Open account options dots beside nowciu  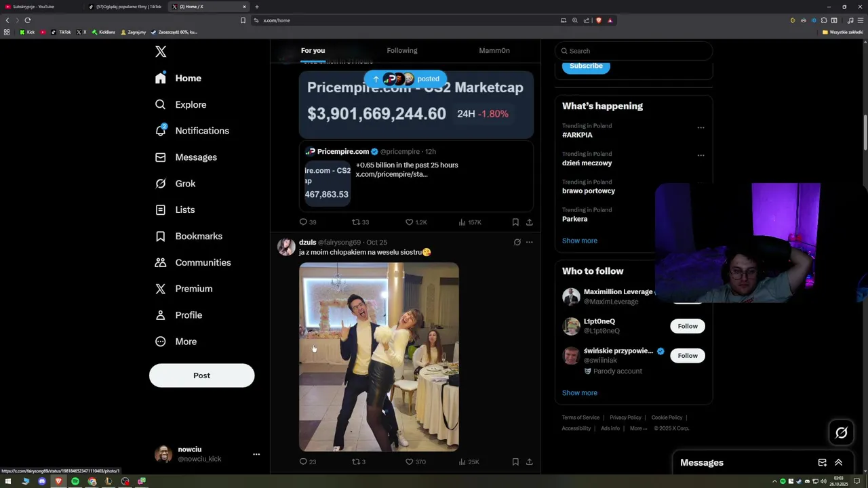click(256, 454)
